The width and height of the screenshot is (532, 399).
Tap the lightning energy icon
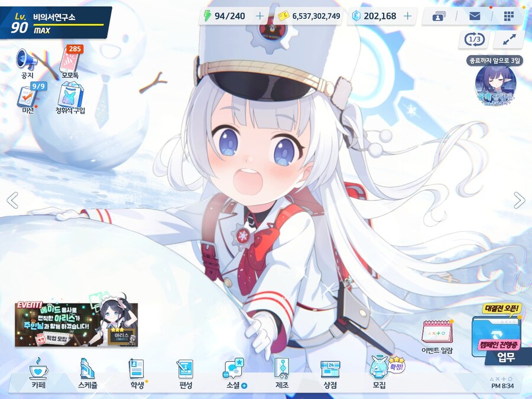(x=207, y=16)
